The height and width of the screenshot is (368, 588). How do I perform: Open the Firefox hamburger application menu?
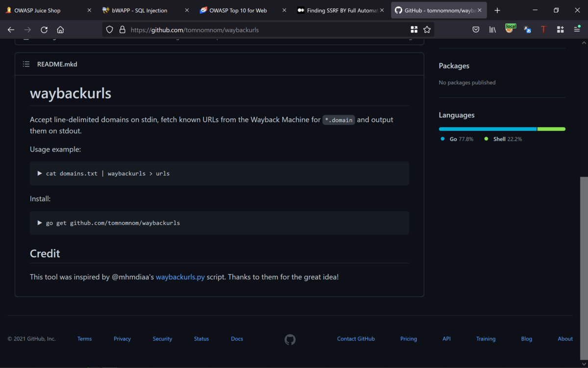577,30
